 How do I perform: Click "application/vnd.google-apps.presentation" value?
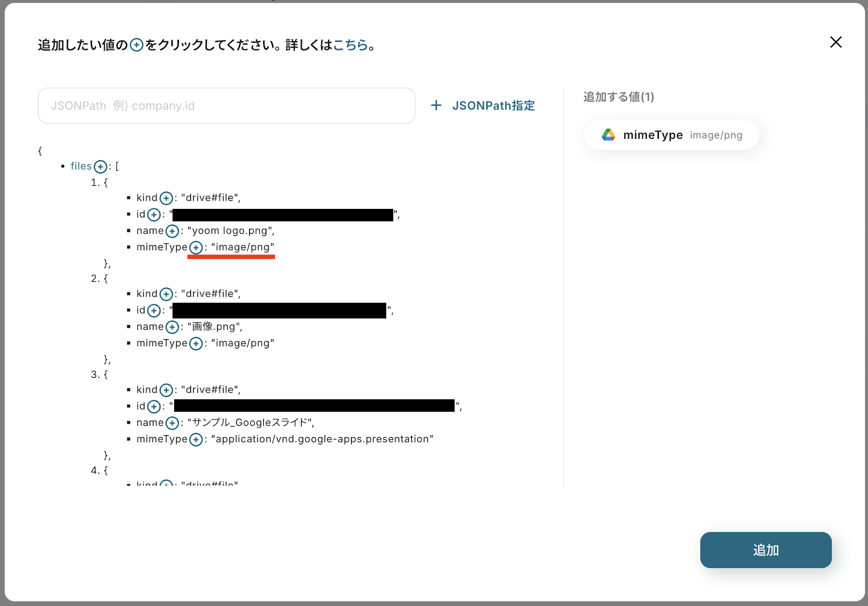tap(322, 439)
